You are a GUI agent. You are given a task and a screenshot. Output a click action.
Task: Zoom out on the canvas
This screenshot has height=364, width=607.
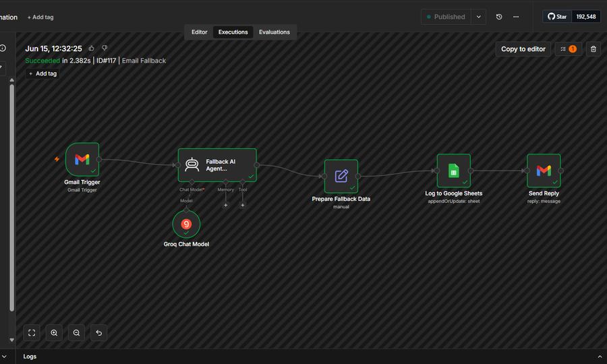coord(76,333)
